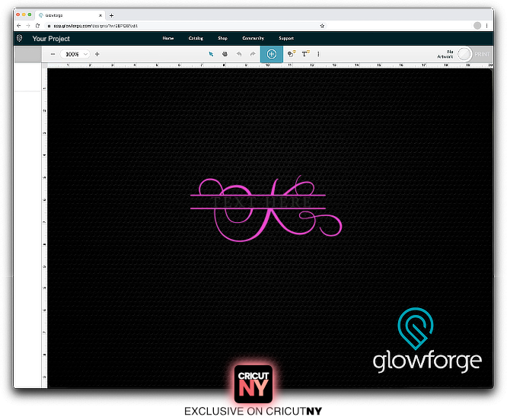Open the Catalog menu item
The width and height of the screenshot is (507, 420).
[196, 38]
